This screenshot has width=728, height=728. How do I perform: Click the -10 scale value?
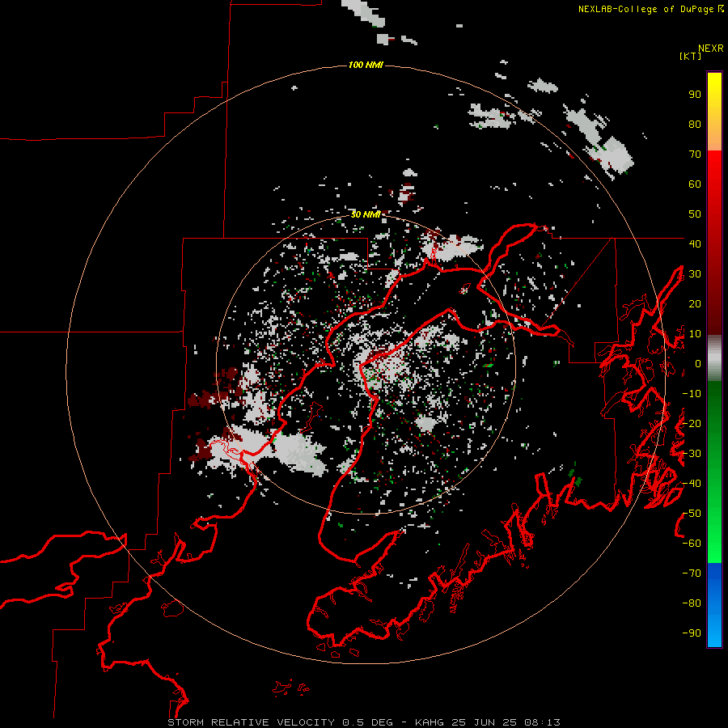tap(692, 394)
